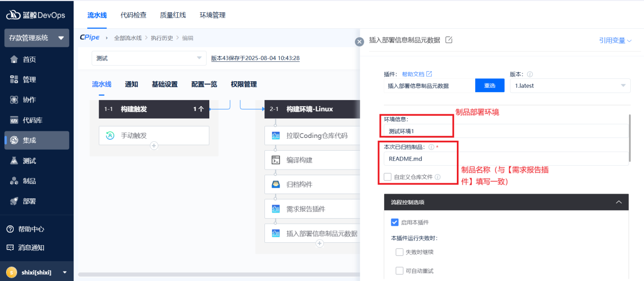
Task: Click the 制品 icon in sidebar
Action: coord(14,181)
